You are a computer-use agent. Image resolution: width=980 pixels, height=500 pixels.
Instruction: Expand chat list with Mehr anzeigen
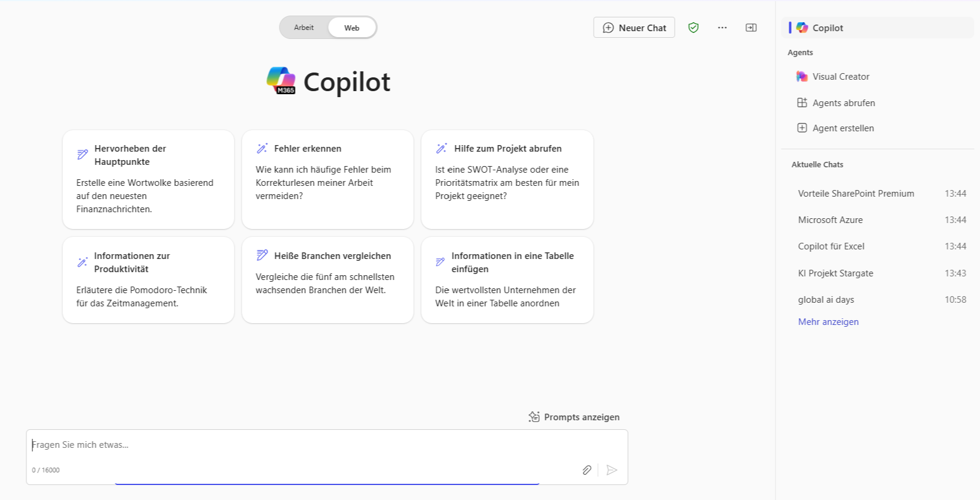click(828, 322)
